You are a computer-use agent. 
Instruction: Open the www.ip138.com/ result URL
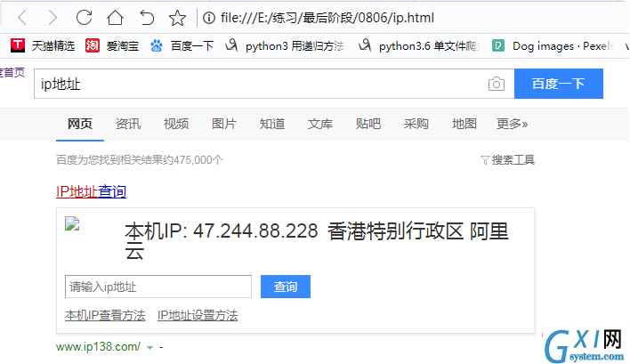(98, 346)
